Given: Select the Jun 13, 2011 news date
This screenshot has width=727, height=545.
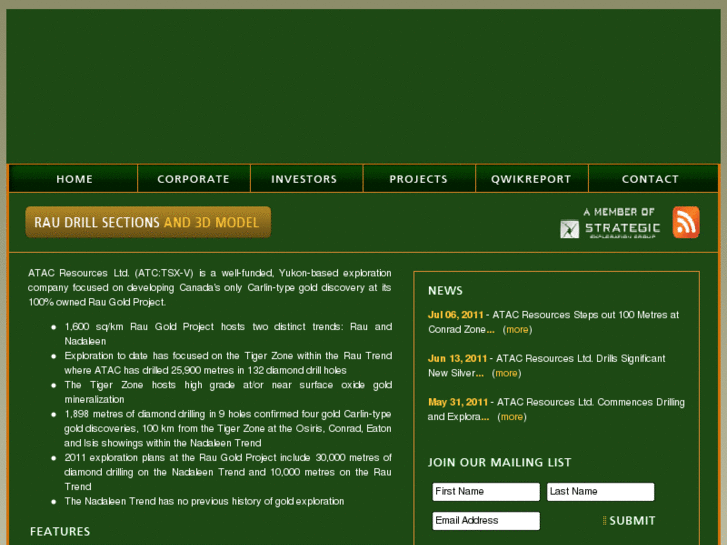Looking at the screenshot, I should coord(457,359).
